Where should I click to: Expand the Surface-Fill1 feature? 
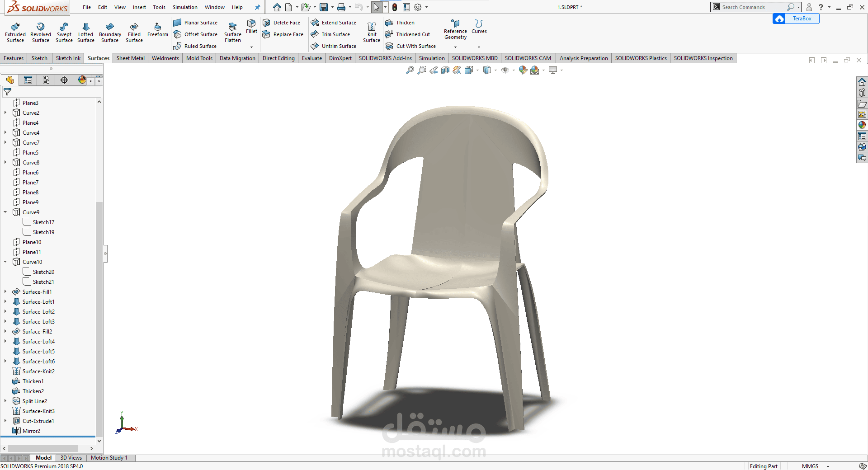click(5, 291)
